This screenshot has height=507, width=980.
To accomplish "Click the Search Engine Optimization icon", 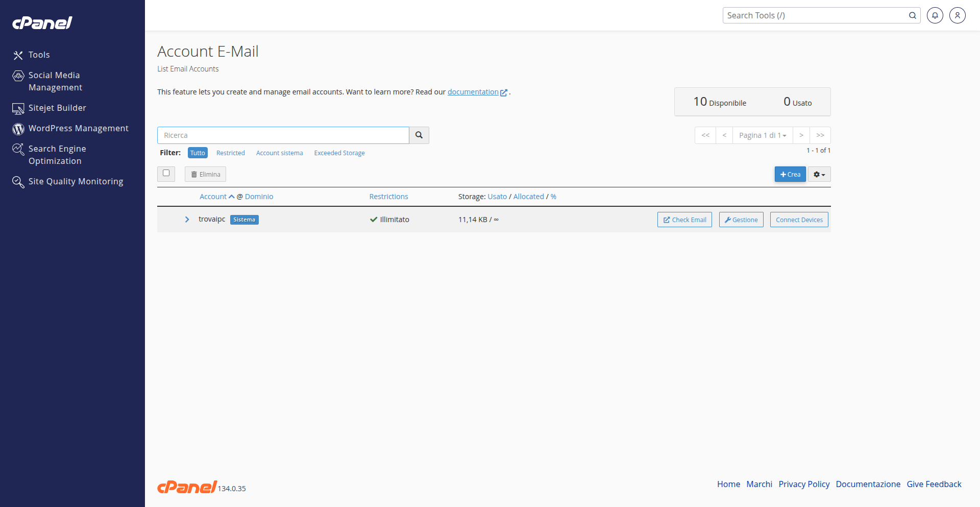I will 18,149.
